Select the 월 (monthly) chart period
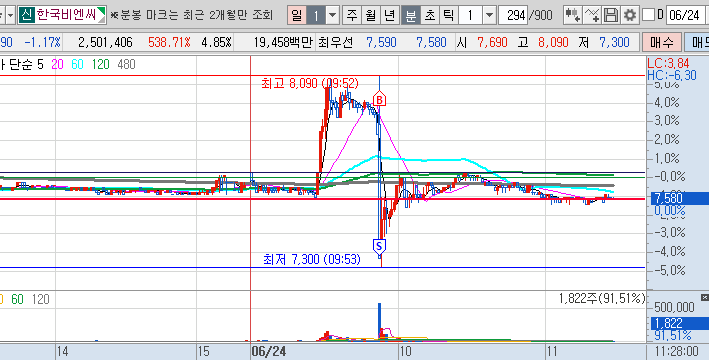 click(370, 16)
